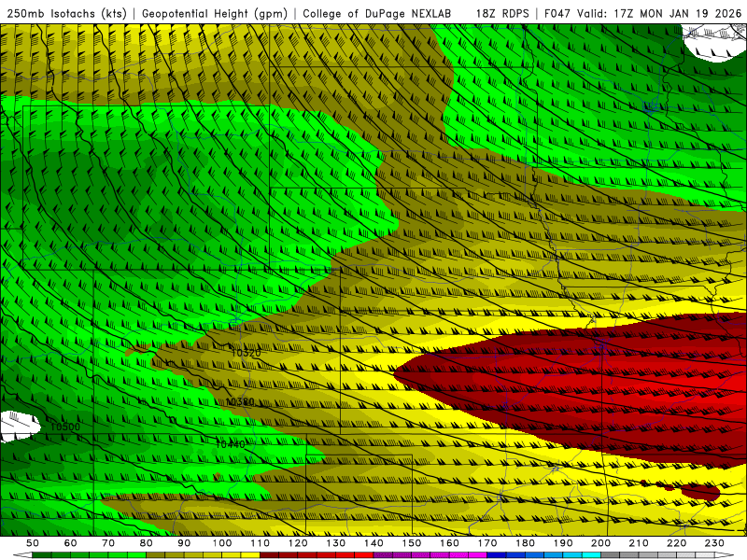
Task: Click the 110 value on the color scale
Action: (x=261, y=543)
